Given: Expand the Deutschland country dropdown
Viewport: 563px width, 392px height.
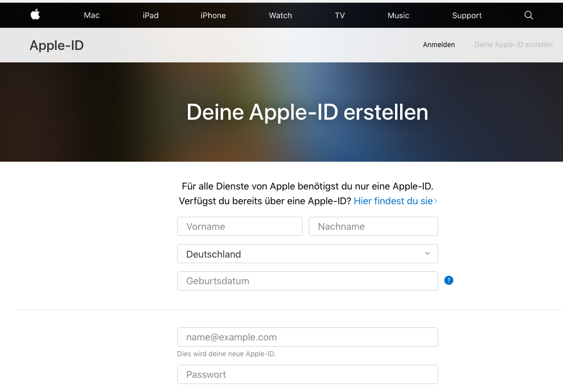Looking at the screenshot, I should [x=308, y=254].
